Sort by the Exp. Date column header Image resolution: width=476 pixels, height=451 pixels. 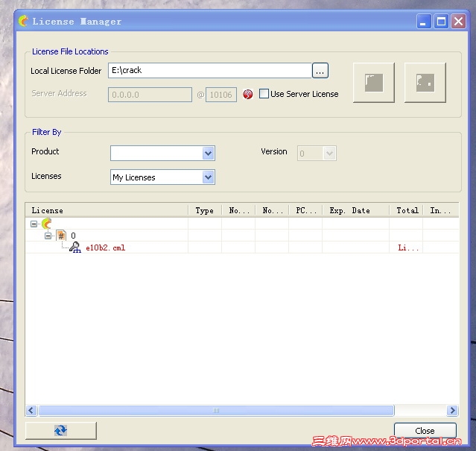pos(356,210)
